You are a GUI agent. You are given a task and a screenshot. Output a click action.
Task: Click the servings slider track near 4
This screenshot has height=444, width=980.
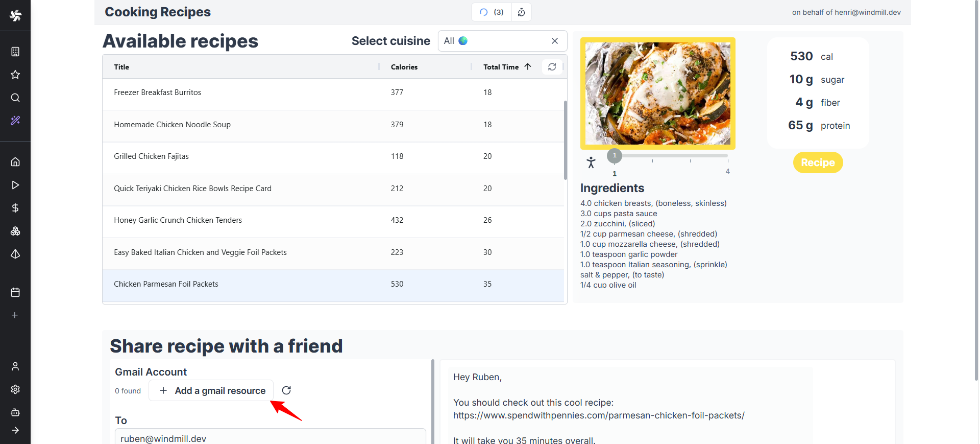[x=726, y=156]
